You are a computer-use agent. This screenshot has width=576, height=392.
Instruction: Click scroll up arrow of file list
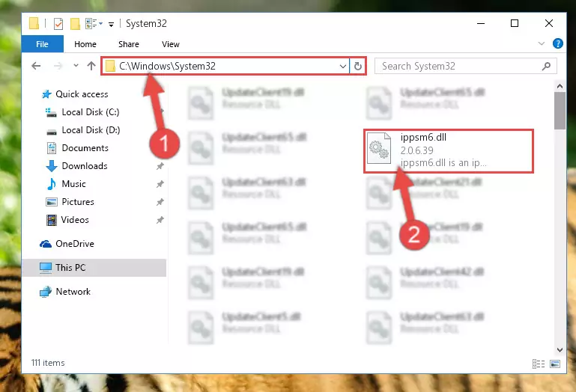(x=560, y=86)
